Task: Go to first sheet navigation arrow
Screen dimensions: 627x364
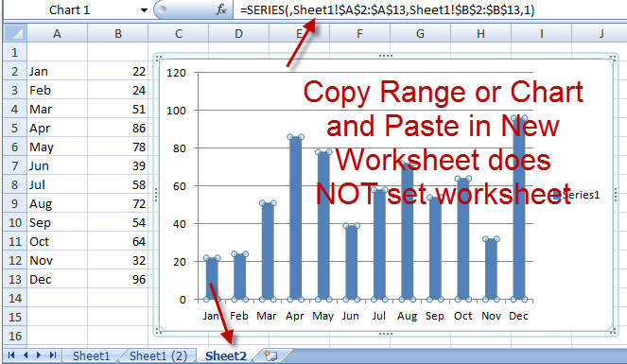Action: click(11, 355)
